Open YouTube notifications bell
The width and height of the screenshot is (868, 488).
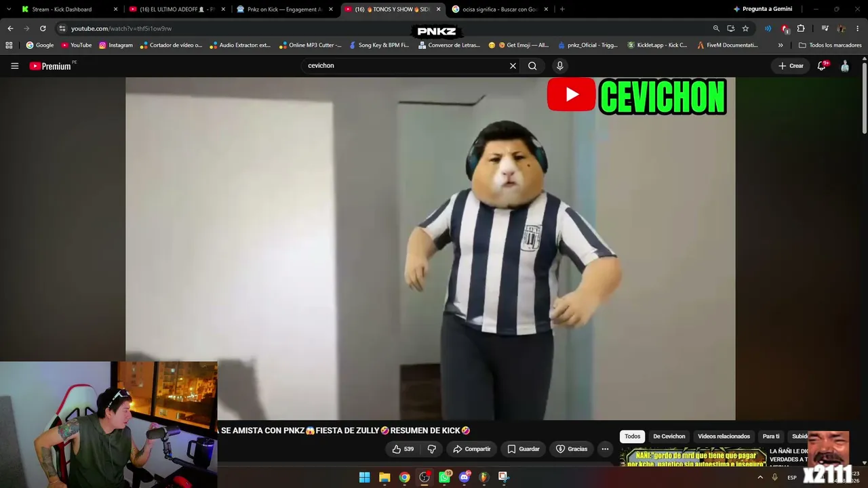point(822,66)
